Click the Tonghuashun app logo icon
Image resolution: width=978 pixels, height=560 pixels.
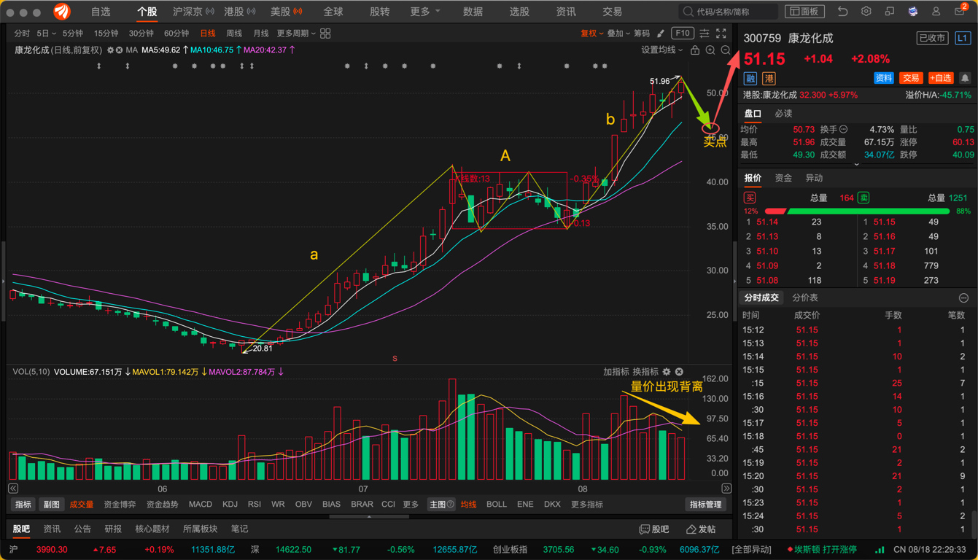[62, 12]
